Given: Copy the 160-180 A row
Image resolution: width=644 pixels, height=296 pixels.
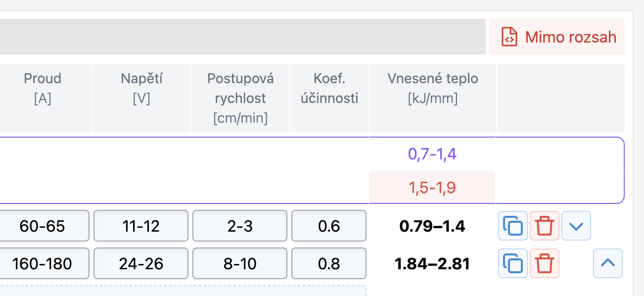Looking at the screenshot, I should pos(513,263).
